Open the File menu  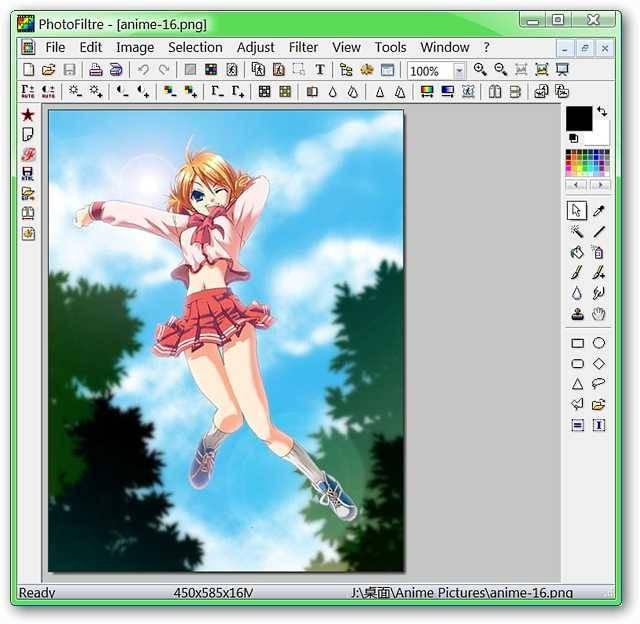[55, 47]
